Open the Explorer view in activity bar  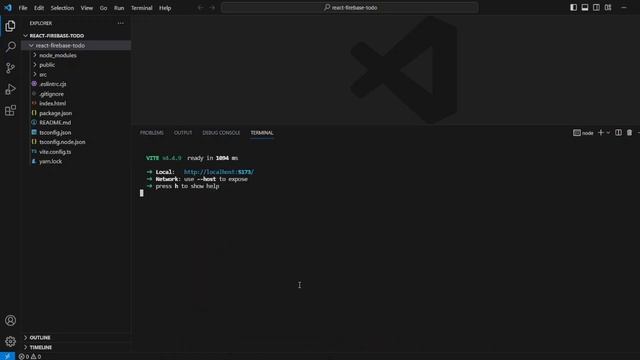pos(10,26)
